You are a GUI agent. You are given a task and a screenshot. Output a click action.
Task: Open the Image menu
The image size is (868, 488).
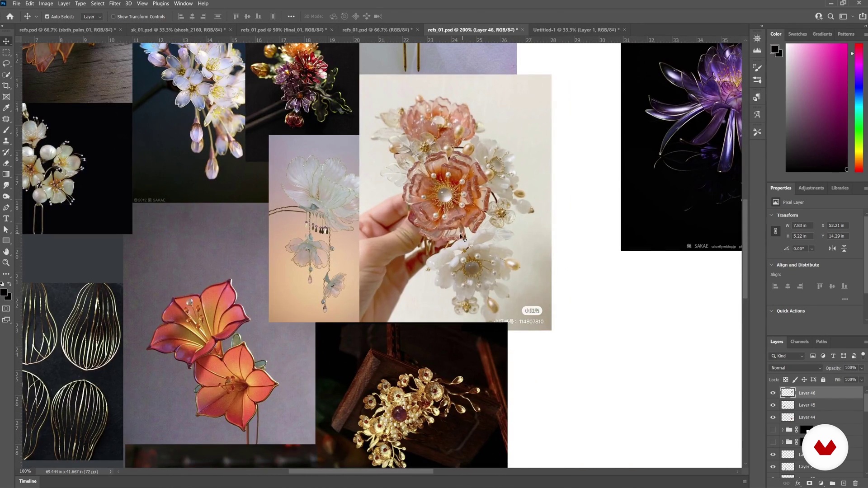[x=46, y=4]
